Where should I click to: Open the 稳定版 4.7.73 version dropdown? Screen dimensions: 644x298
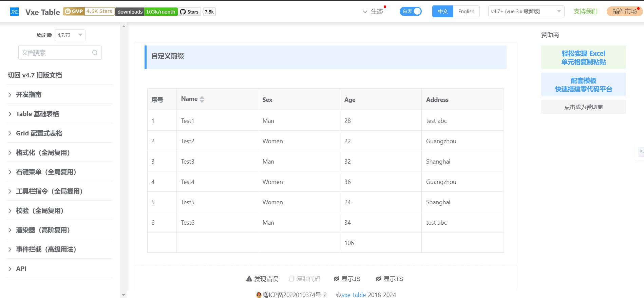point(70,35)
